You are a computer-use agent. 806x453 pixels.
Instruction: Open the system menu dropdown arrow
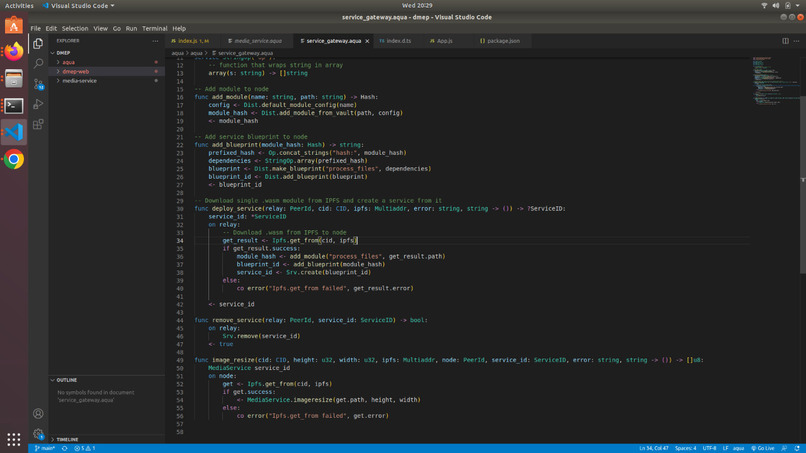(x=798, y=6)
